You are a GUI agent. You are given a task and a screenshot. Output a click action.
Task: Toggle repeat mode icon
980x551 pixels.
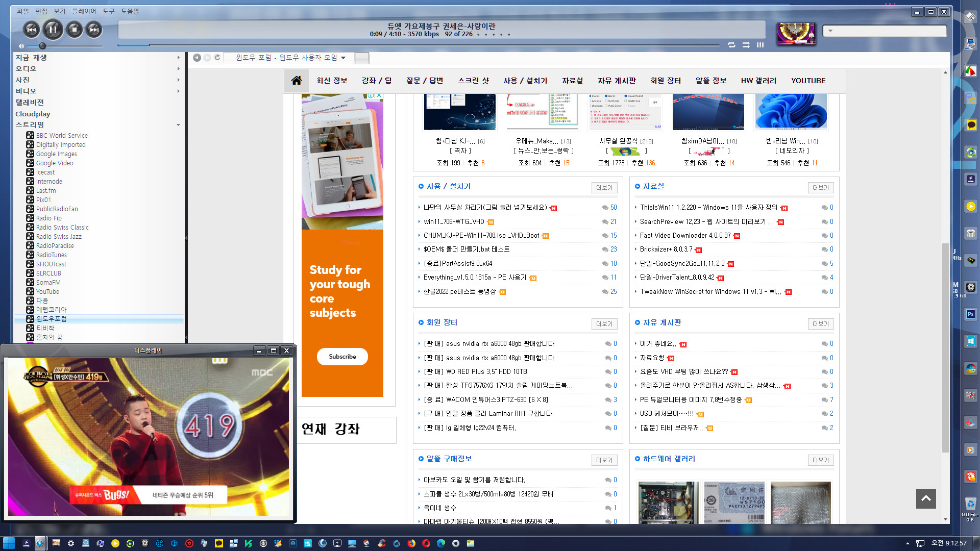[x=731, y=45]
